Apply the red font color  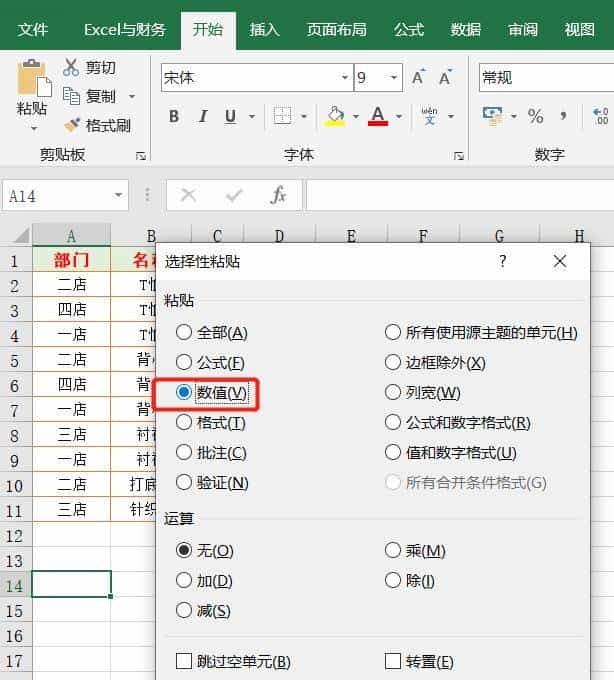tap(378, 116)
